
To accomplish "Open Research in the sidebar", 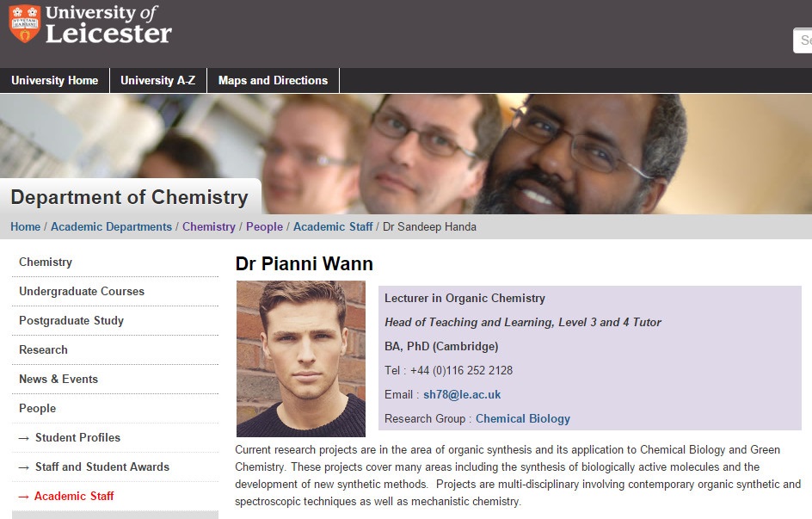I will (x=43, y=349).
